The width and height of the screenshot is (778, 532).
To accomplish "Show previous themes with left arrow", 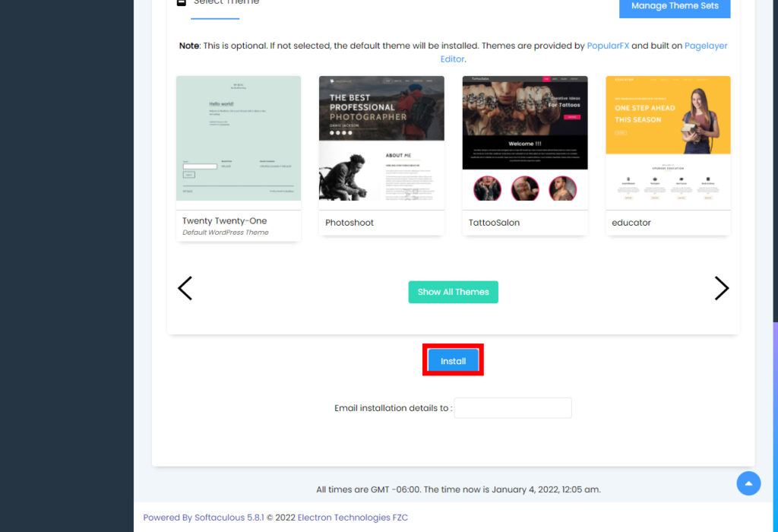I will (x=185, y=288).
